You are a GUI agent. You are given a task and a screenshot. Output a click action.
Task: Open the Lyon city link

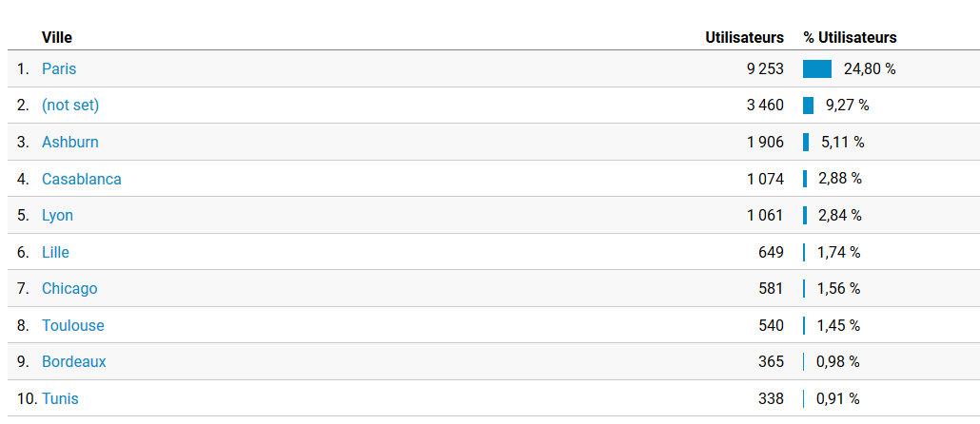click(x=57, y=215)
